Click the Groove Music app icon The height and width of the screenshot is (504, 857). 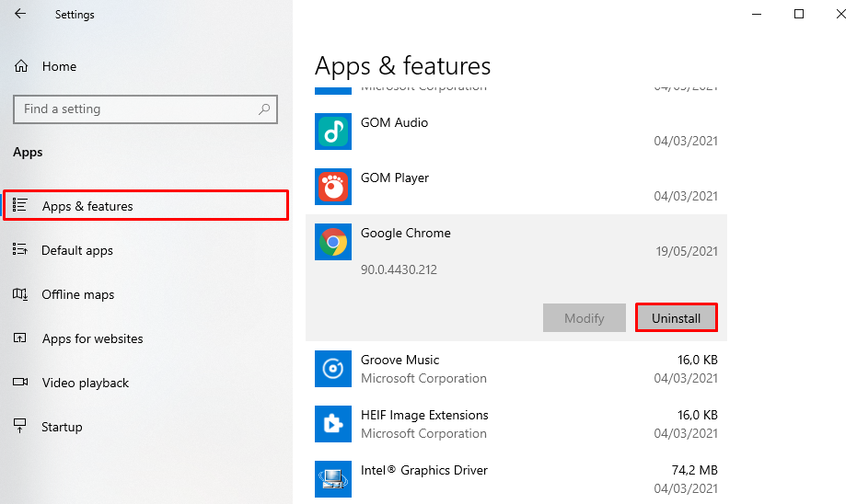pos(333,369)
